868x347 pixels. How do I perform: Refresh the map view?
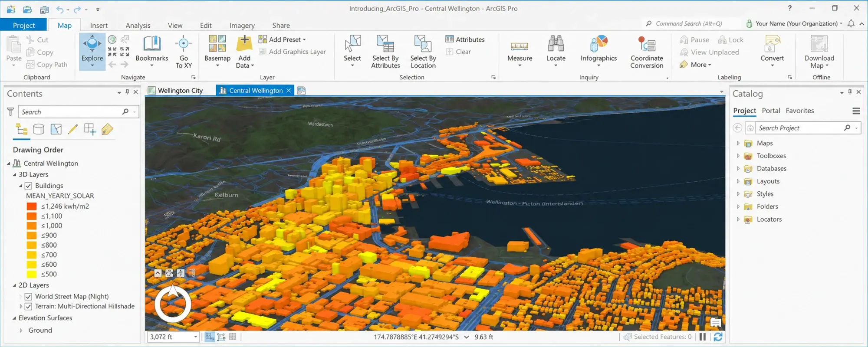pyautogui.click(x=718, y=337)
